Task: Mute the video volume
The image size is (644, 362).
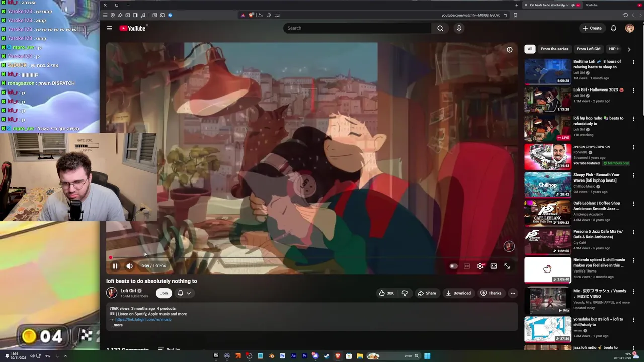Action: [x=129, y=266]
